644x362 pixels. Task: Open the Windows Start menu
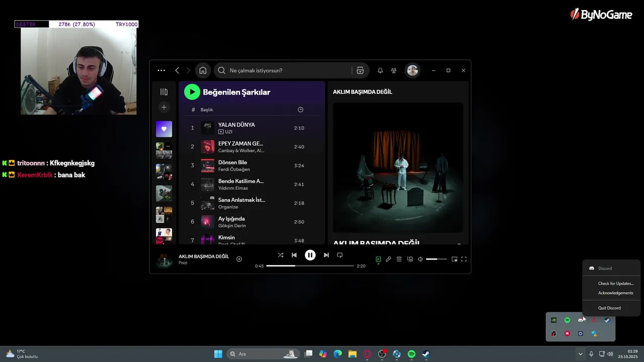[x=218, y=354]
